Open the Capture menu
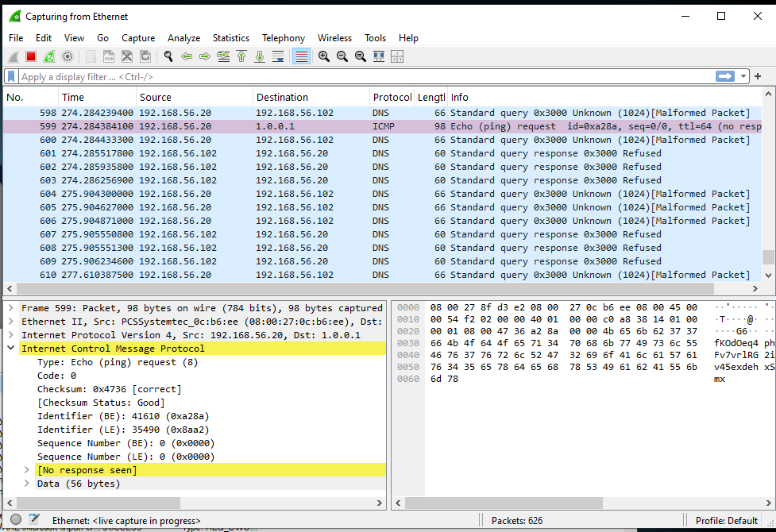The height and width of the screenshot is (532, 776). click(138, 38)
